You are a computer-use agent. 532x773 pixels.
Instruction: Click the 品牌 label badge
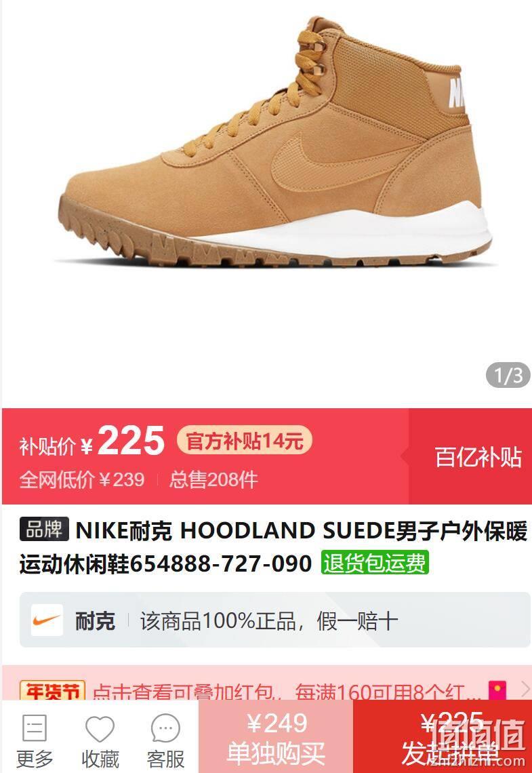point(44,530)
